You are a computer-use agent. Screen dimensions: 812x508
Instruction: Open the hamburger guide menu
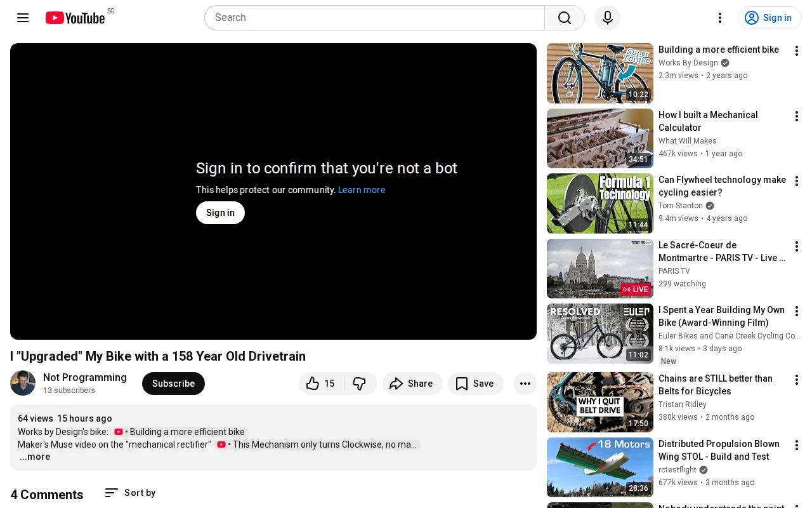click(x=23, y=18)
